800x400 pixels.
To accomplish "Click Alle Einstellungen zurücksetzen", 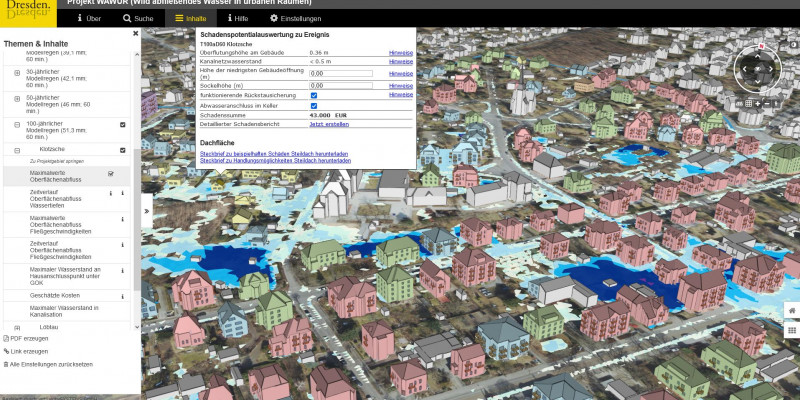I will pyautogui.click(x=48, y=365).
